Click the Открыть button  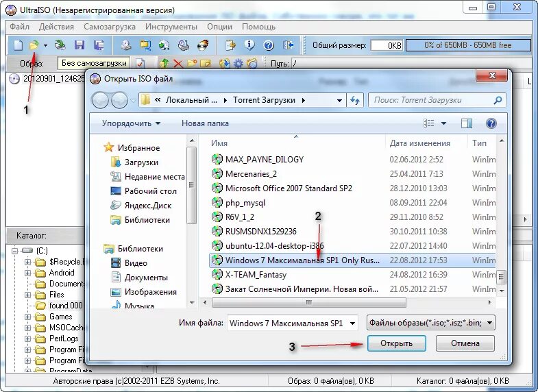coord(396,343)
